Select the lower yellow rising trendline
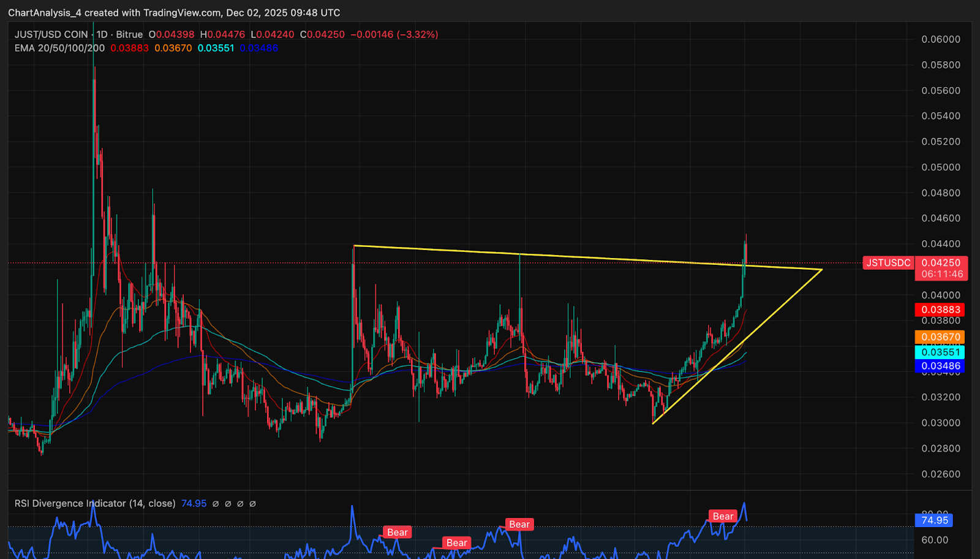Image resolution: width=980 pixels, height=559 pixels. click(737, 346)
